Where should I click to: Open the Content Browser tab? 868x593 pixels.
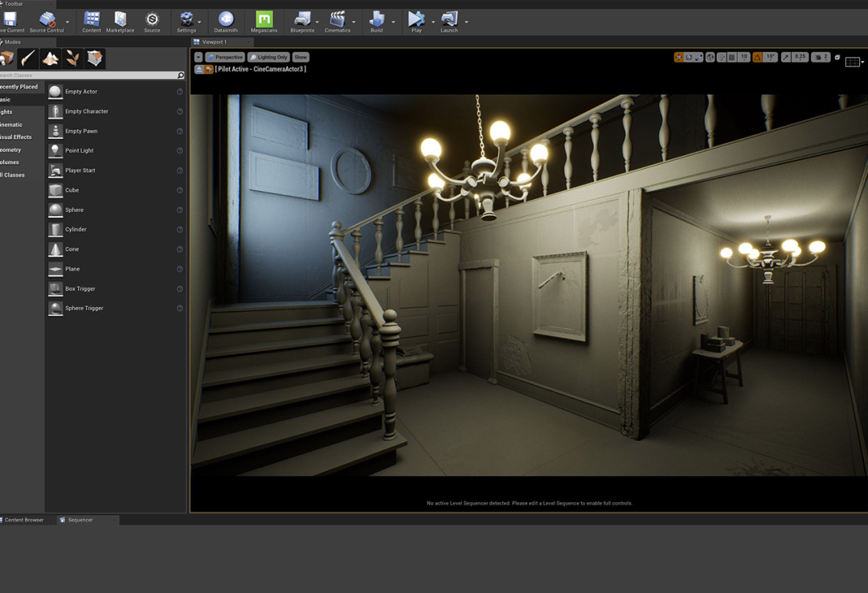click(24, 520)
